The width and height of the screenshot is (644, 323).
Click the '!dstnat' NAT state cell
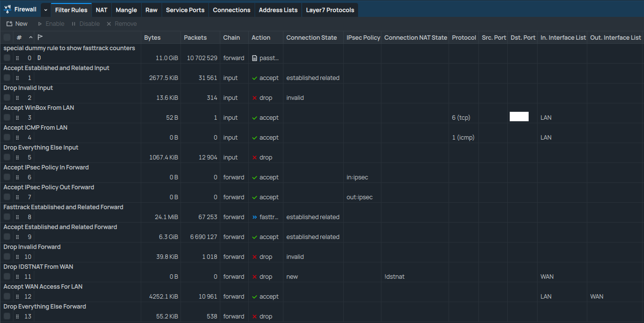(x=394, y=277)
